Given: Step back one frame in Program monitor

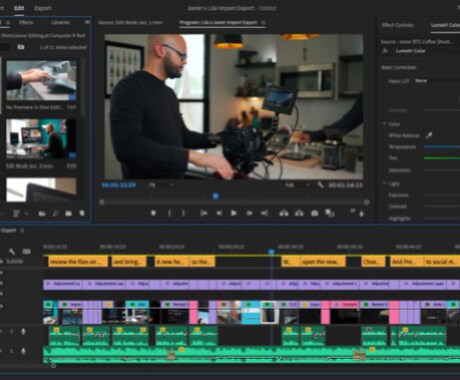Looking at the screenshot, I should [x=219, y=213].
